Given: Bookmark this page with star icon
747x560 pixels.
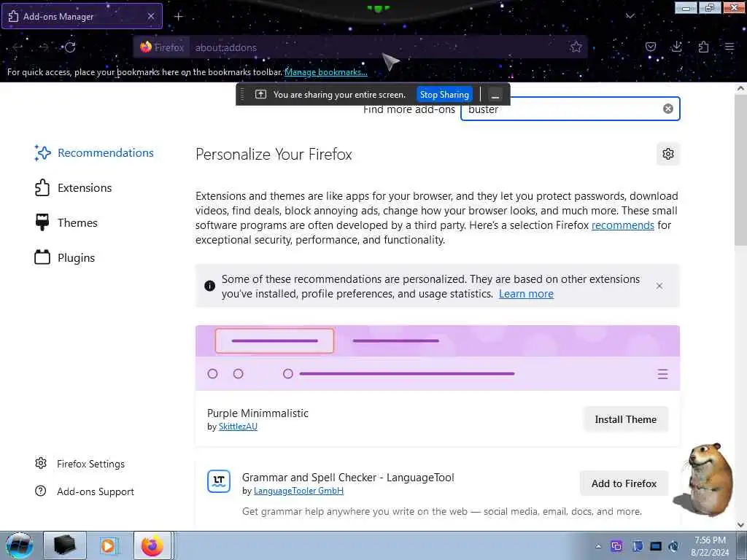Looking at the screenshot, I should [x=576, y=47].
